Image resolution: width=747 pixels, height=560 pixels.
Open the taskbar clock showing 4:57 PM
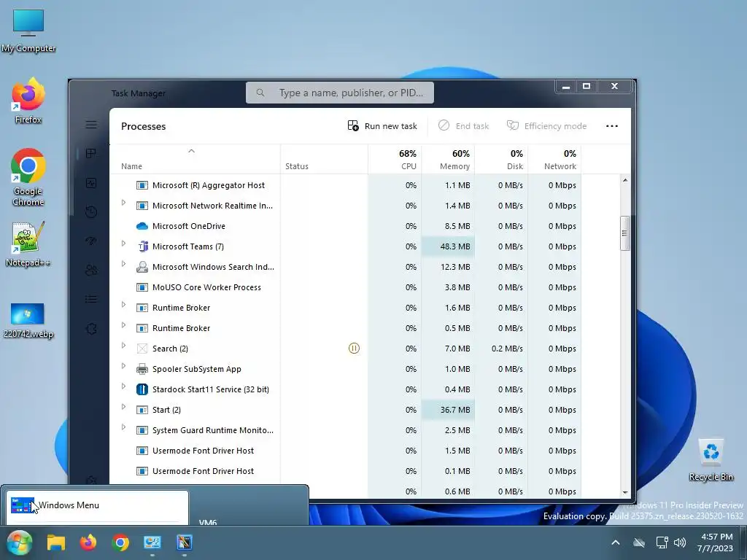click(715, 542)
